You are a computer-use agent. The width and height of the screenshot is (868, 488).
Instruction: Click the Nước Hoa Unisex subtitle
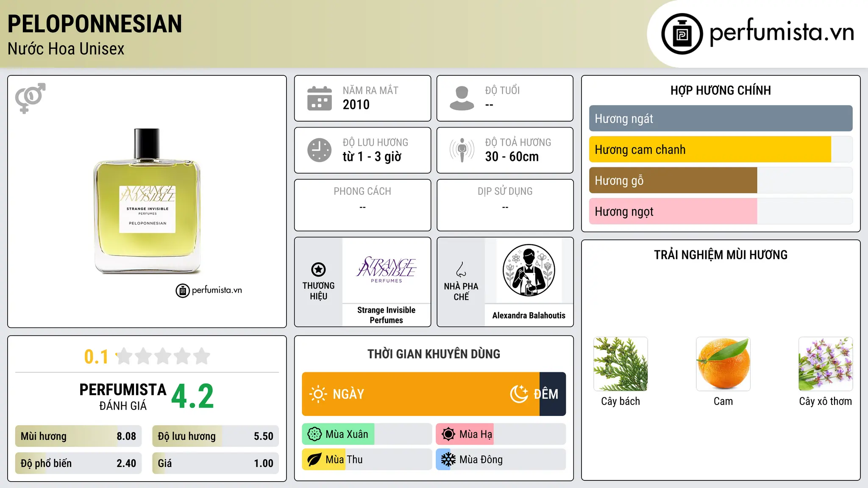pos(66,49)
